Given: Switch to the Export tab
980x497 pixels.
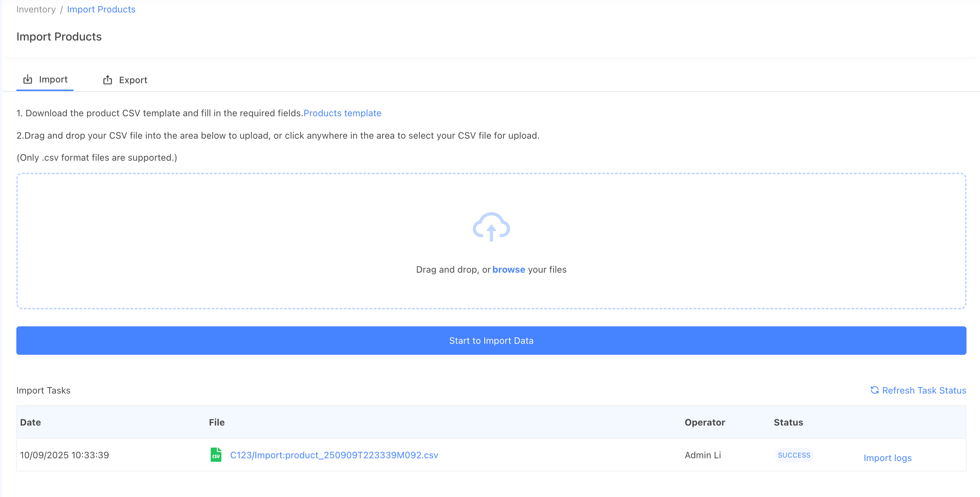Looking at the screenshot, I should [x=133, y=80].
